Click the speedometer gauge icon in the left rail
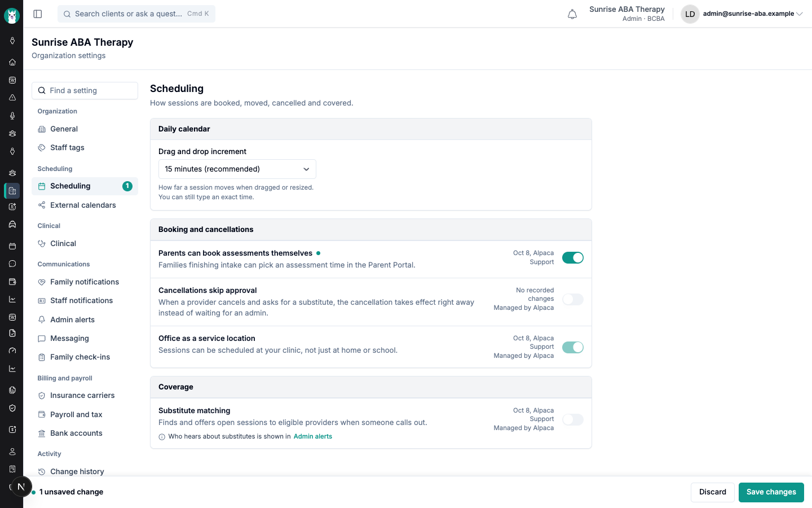812x508 pixels. tap(12, 351)
